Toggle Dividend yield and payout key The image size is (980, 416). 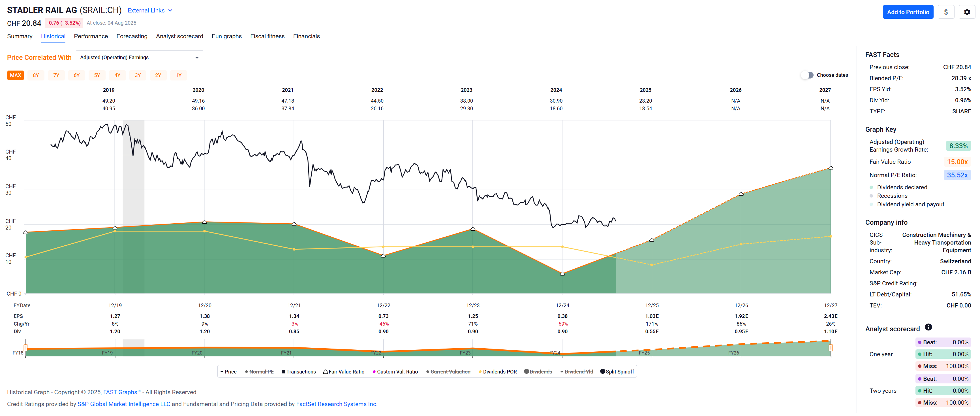pos(907,205)
